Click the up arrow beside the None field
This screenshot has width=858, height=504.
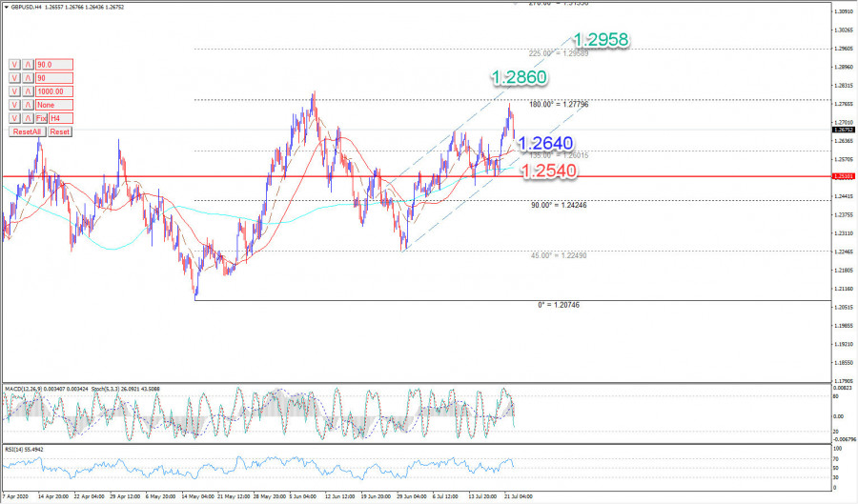(29, 104)
